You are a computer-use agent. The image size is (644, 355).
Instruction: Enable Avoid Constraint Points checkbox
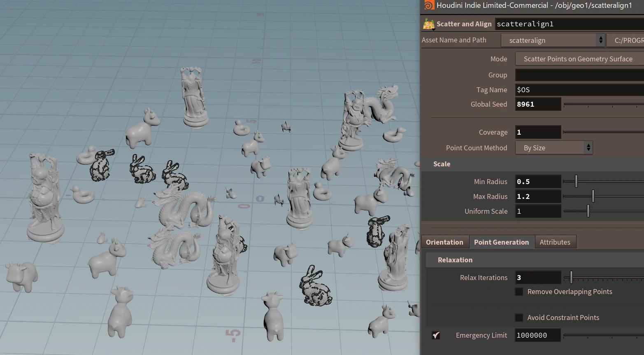tap(519, 318)
